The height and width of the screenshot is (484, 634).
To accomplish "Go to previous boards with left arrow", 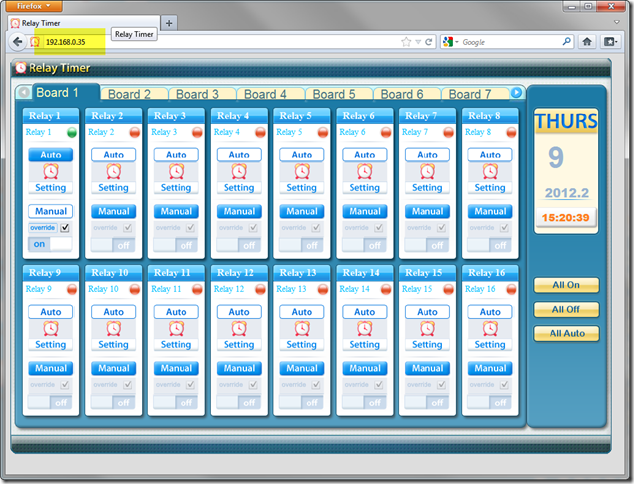I will 24,93.
